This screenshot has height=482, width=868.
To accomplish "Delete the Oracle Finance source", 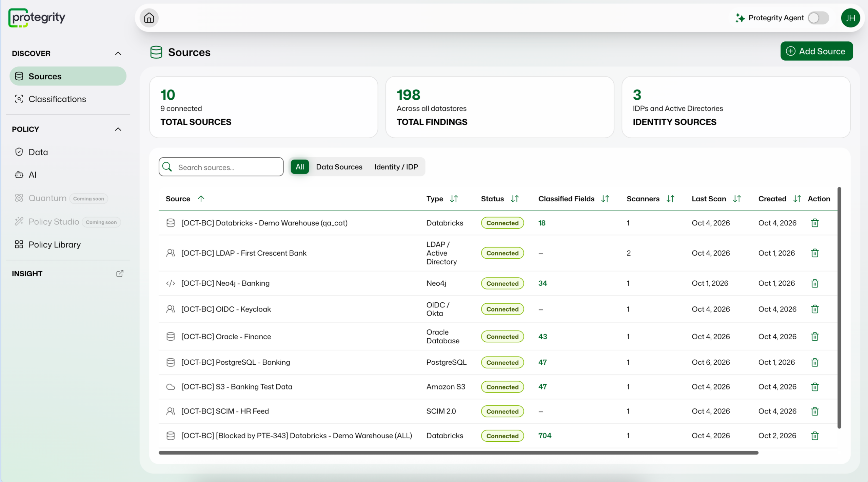I will [815, 337].
